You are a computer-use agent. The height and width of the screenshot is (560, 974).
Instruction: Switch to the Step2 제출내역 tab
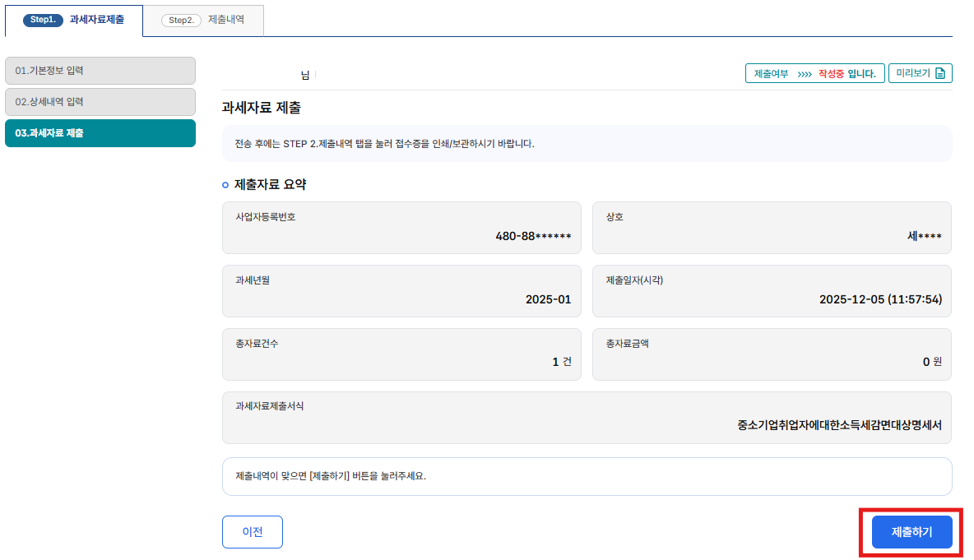click(x=203, y=21)
